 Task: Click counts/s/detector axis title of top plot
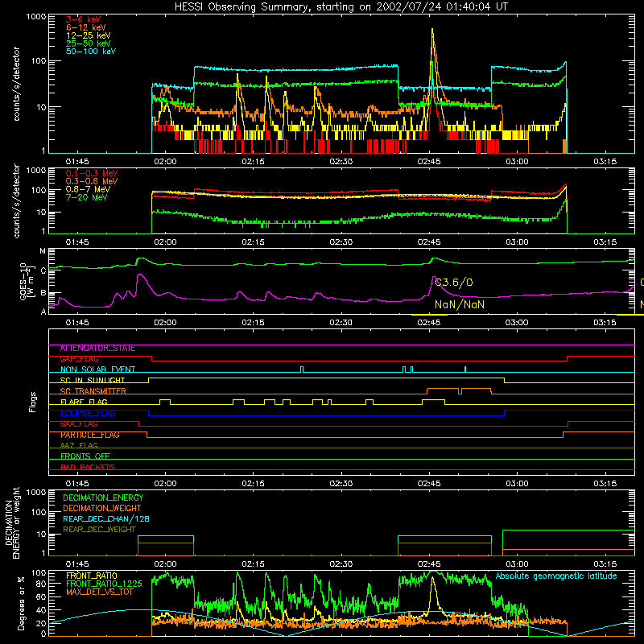17,84
